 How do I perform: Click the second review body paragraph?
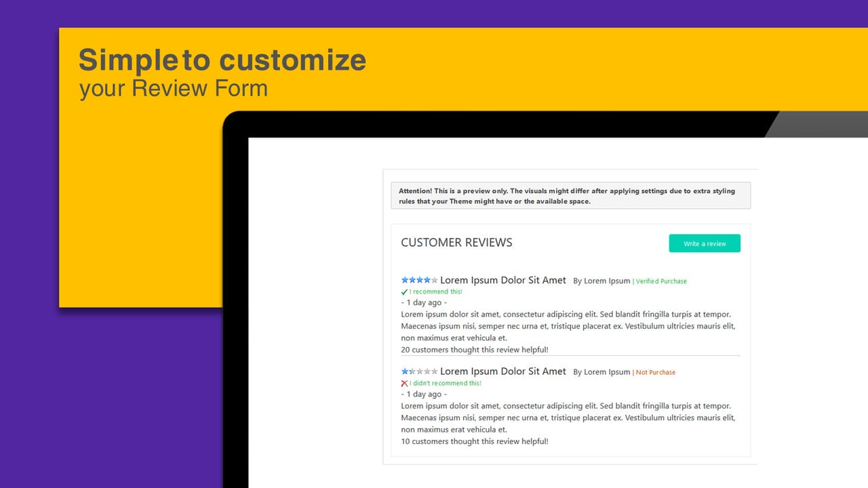click(x=568, y=418)
